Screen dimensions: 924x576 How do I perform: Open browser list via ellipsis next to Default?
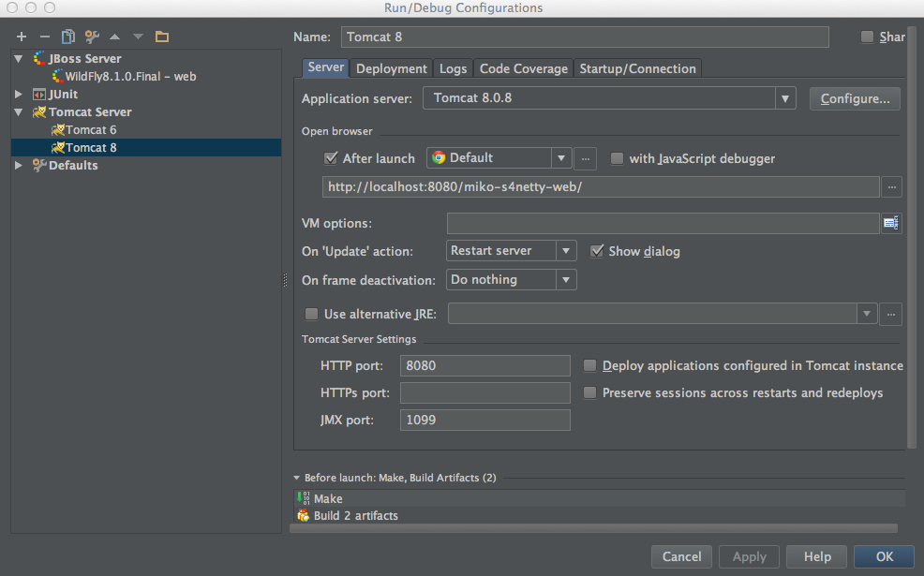pos(585,158)
